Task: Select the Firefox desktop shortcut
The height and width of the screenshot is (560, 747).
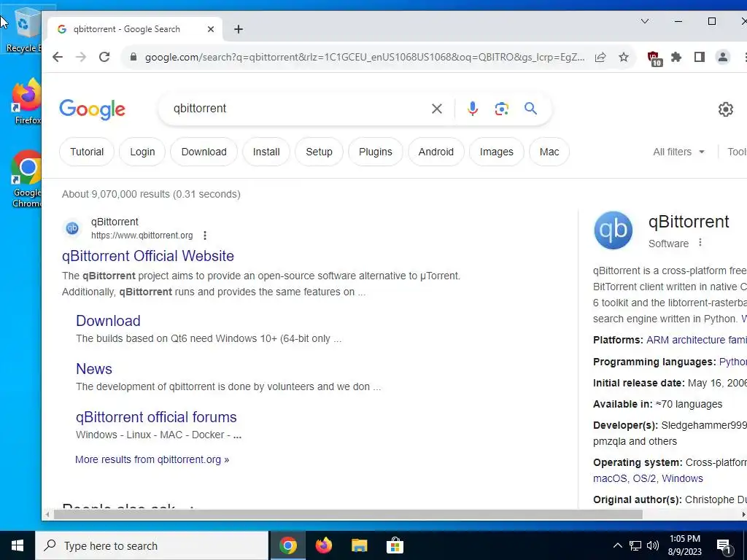Action: click(27, 102)
